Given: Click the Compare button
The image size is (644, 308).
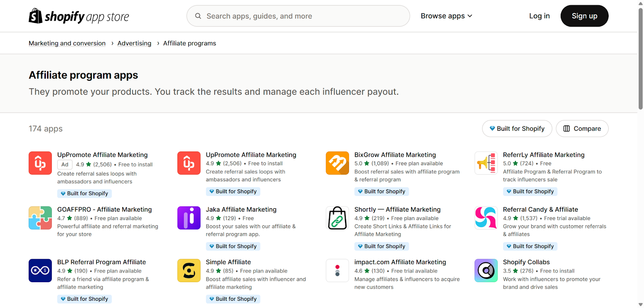Looking at the screenshot, I should point(582,129).
